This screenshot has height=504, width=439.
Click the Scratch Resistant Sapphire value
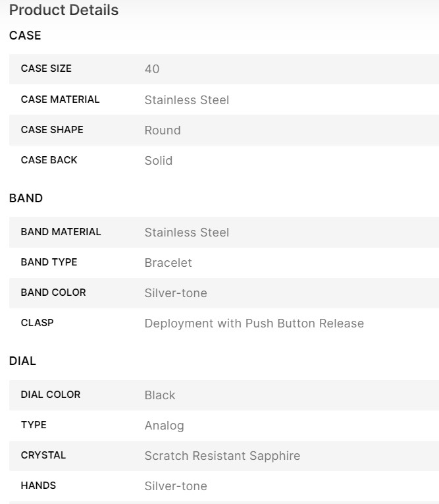coord(222,456)
